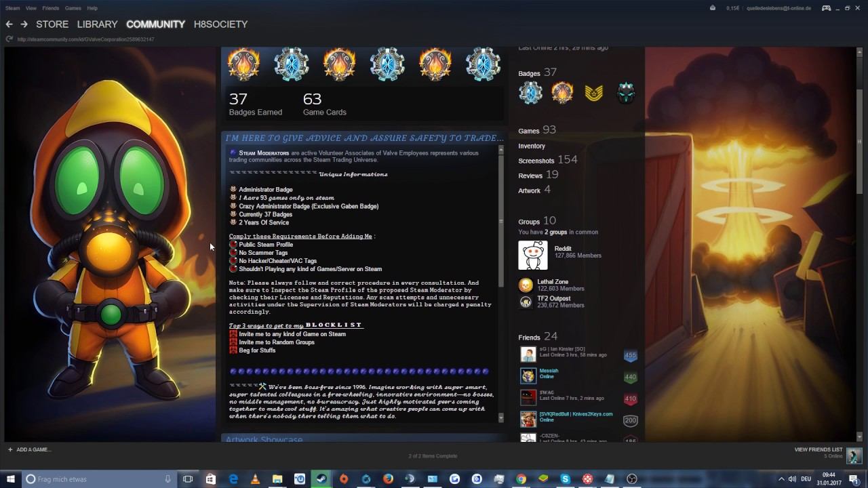Show hidden system tray icons chevron
The height and width of the screenshot is (488, 868).
tap(781, 479)
